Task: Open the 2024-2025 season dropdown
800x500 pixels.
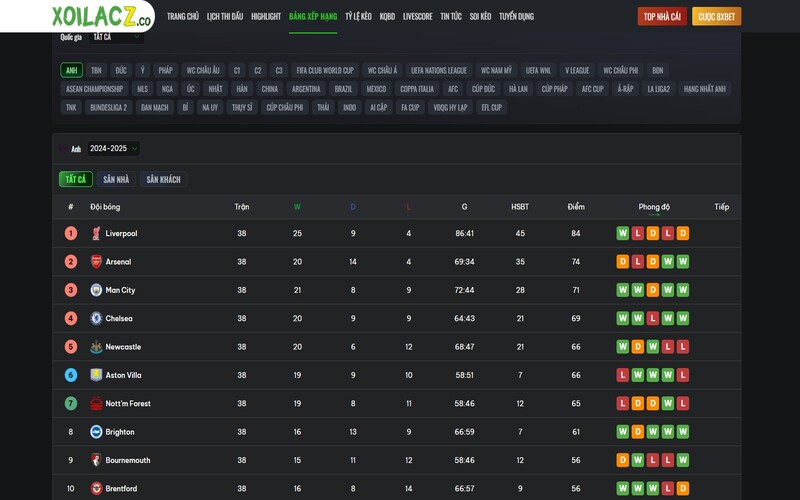Action: (113, 148)
